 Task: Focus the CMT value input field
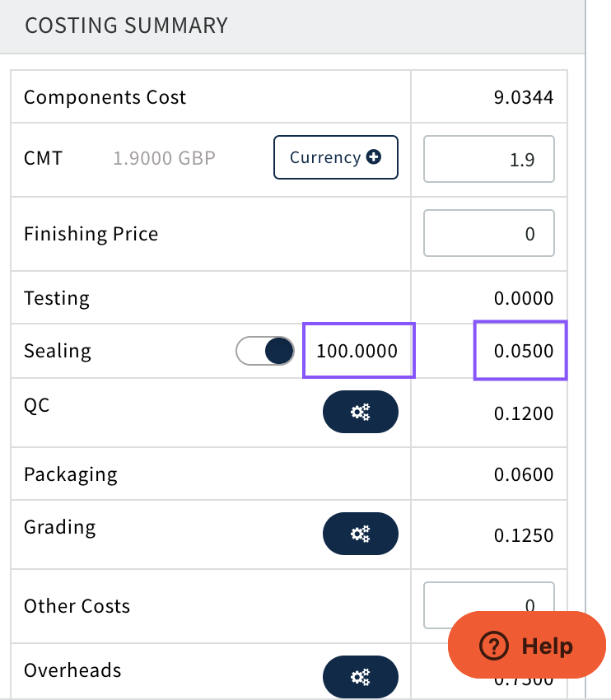(x=488, y=159)
